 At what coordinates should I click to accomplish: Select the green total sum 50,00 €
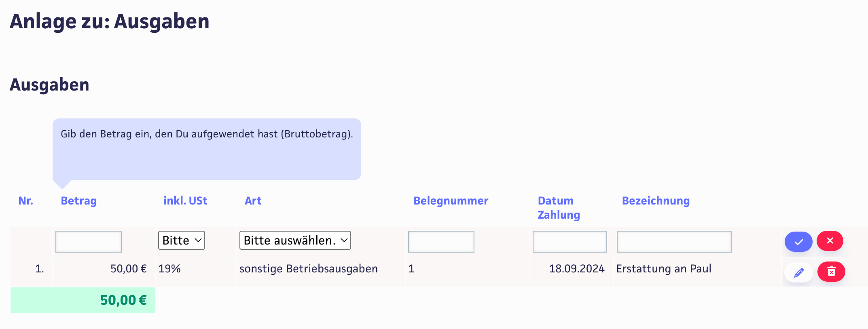pos(123,300)
